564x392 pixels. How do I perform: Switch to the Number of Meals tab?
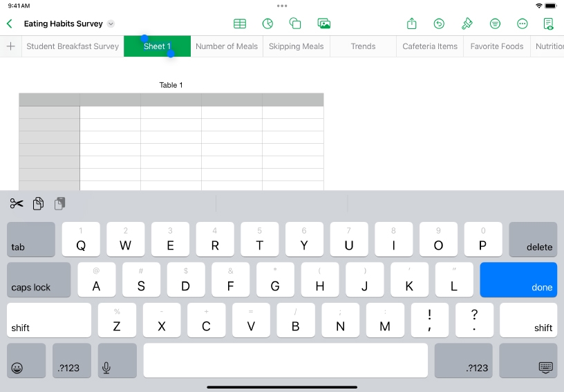[x=227, y=46]
